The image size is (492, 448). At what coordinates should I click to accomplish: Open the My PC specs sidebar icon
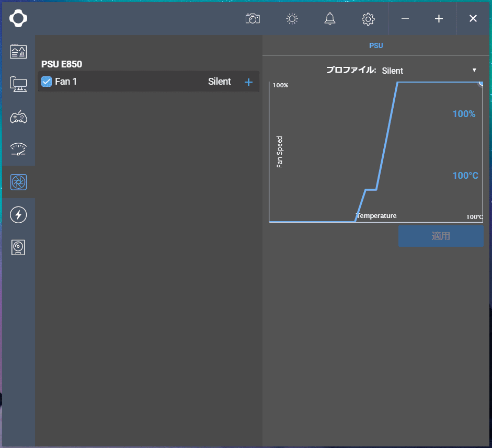point(18,84)
